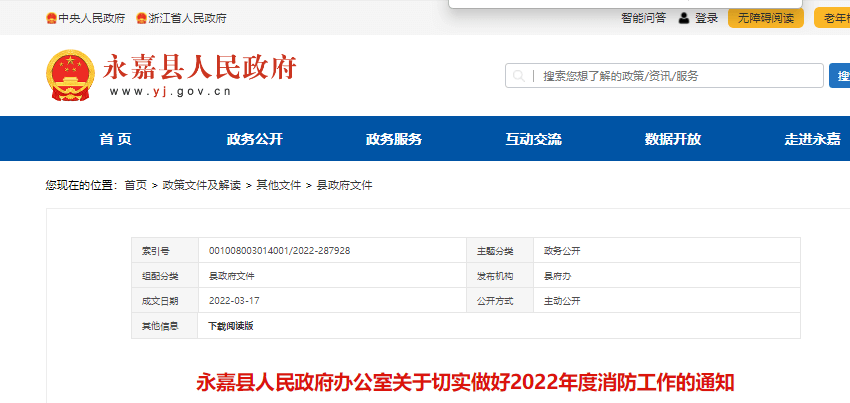Click 政策文件及解读 in the breadcrumb
This screenshot has width=850, height=403.
202,185
